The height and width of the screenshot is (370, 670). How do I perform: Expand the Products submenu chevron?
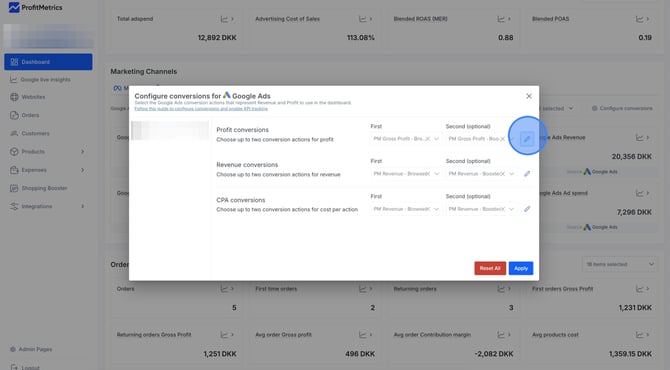tap(82, 152)
